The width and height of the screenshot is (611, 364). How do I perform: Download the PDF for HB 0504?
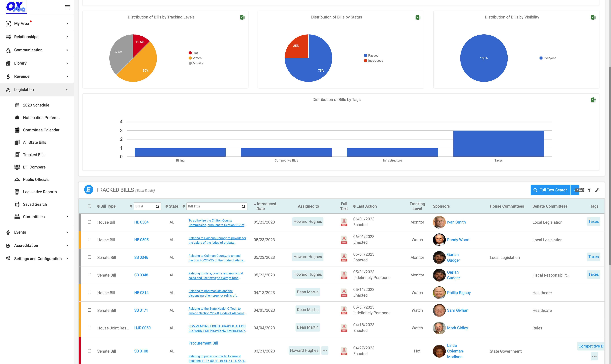(344, 222)
